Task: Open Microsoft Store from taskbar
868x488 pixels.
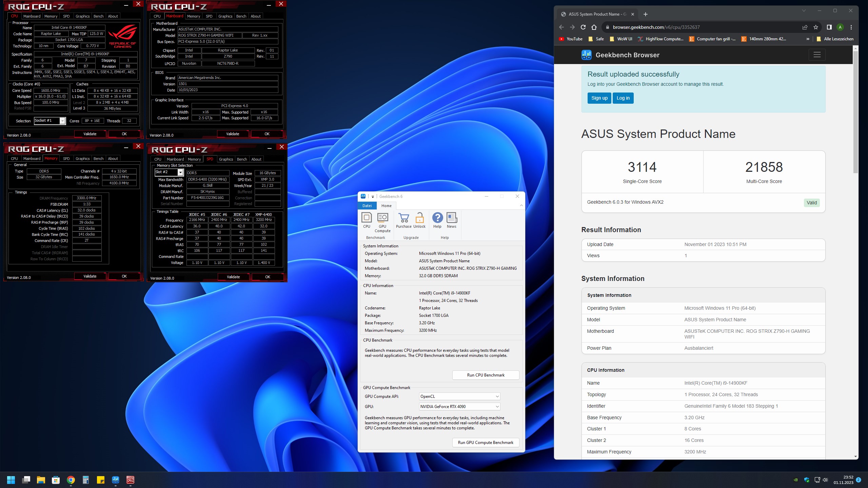Action: point(56,480)
